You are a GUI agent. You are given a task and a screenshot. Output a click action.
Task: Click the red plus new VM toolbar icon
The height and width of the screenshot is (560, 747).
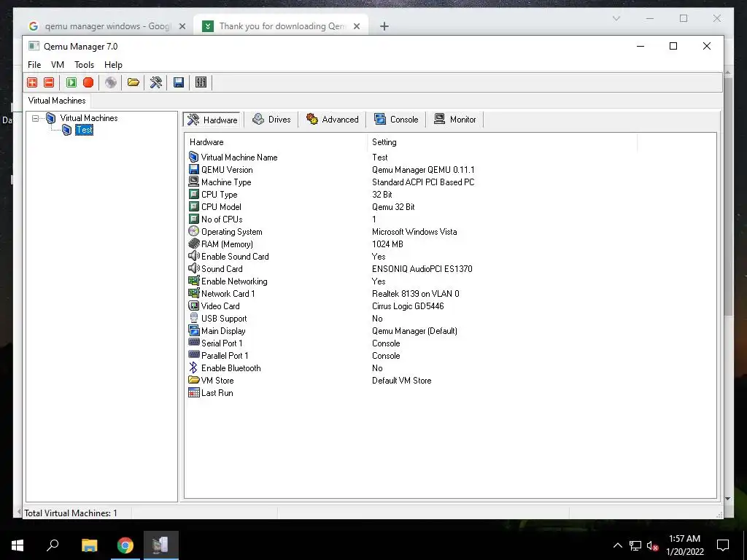[x=32, y=82]
